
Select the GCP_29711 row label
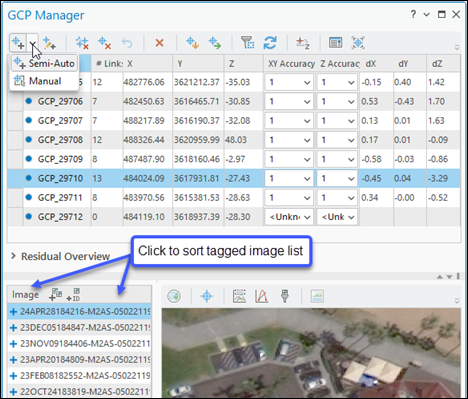[60, 198]
